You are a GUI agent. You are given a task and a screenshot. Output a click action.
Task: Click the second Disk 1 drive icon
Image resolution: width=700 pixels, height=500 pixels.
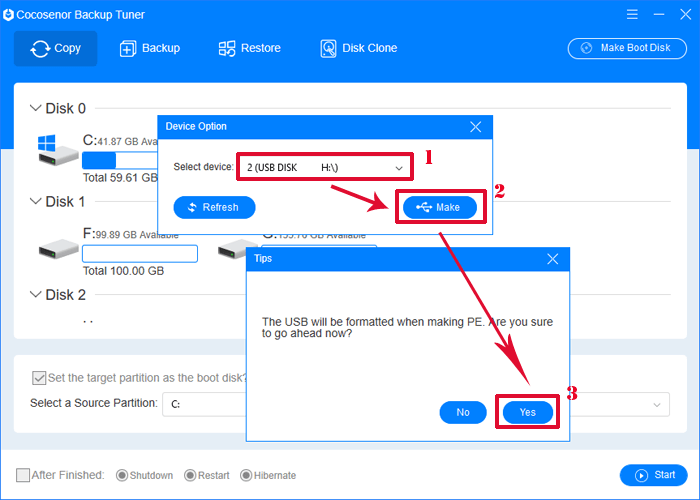click(x=237, y=249)
